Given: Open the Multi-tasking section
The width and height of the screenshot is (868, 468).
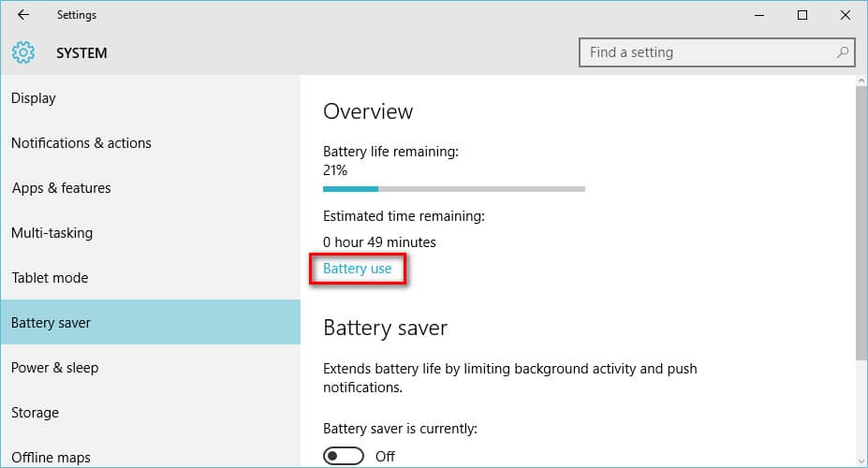Looking at the screenshot, I should tap(51, 233).
